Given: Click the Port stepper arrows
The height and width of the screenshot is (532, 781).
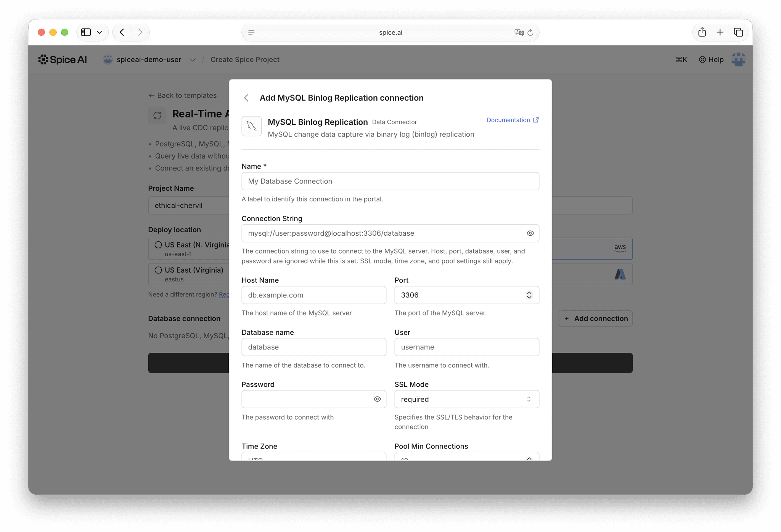Looking at the screenshot, I should tap(529, 295).
